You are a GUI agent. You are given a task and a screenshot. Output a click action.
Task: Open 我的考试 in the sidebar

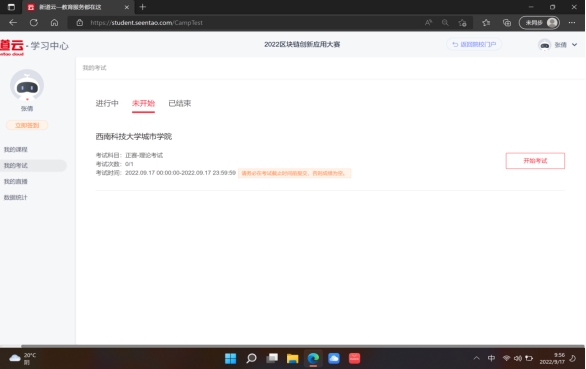click(x=33, y=166)
